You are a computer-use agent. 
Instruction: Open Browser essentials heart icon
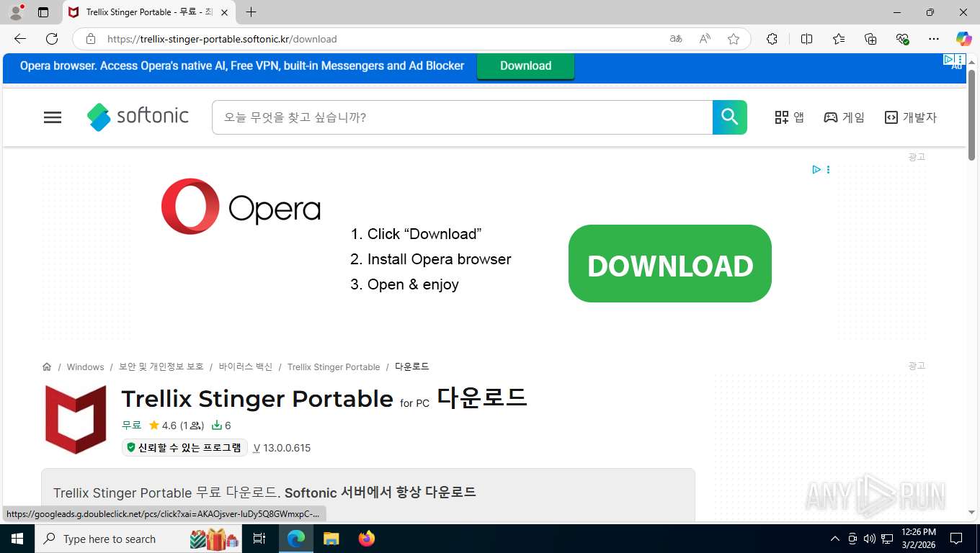tap(902, 39)
